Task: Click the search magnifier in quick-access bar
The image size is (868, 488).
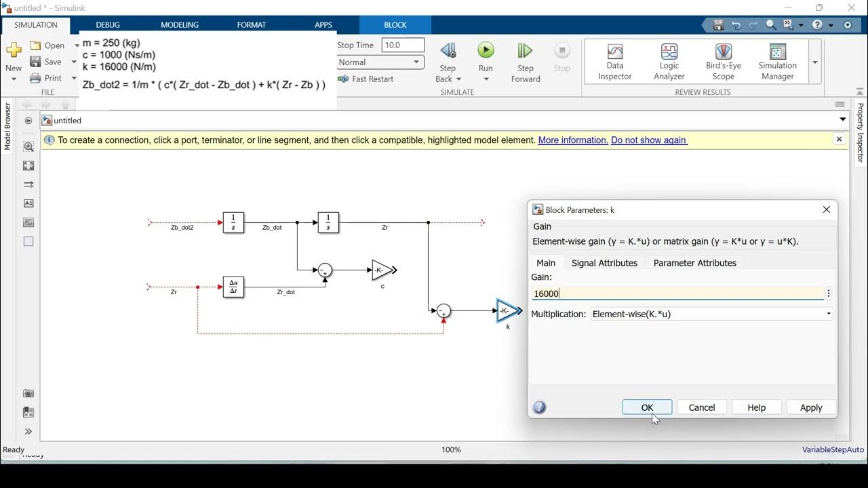Action: 771,25
